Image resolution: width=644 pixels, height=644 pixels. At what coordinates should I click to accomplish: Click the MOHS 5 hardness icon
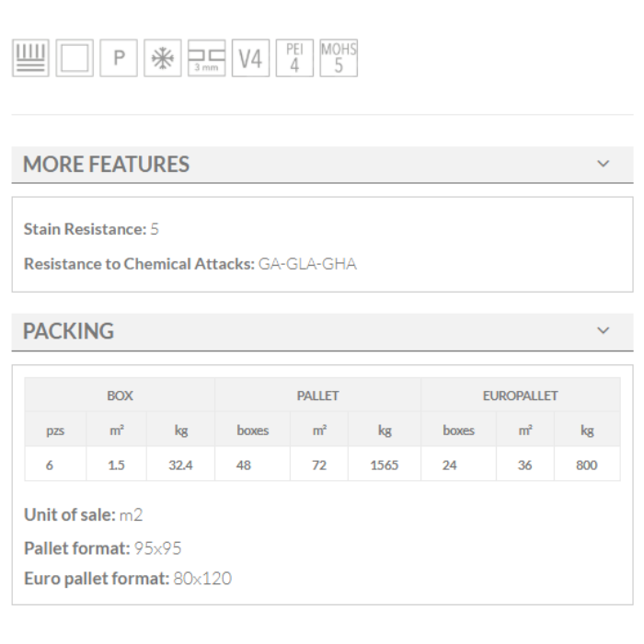(339, 59)
